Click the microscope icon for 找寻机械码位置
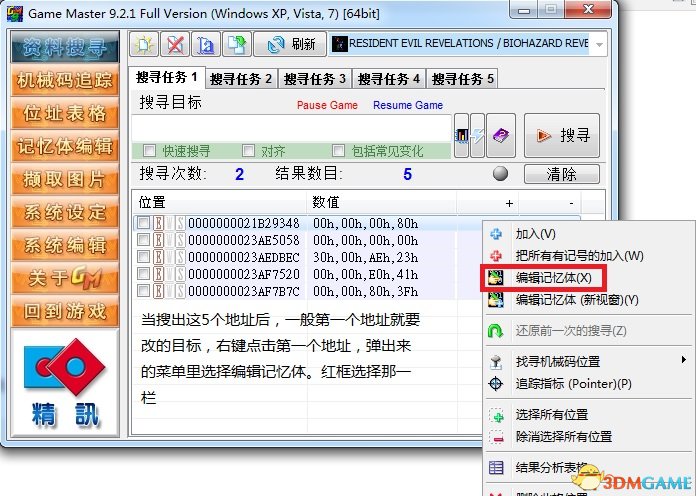696x496 pixels. [x=496, y=361]
